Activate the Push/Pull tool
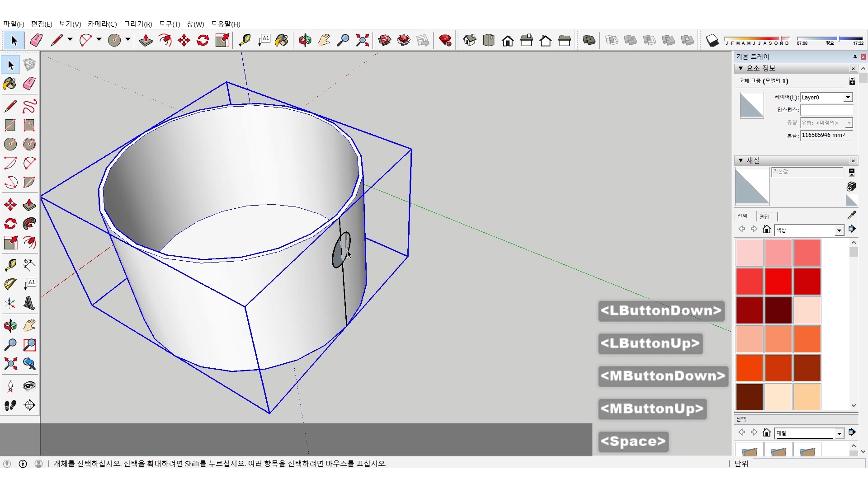 coord(146,40)
